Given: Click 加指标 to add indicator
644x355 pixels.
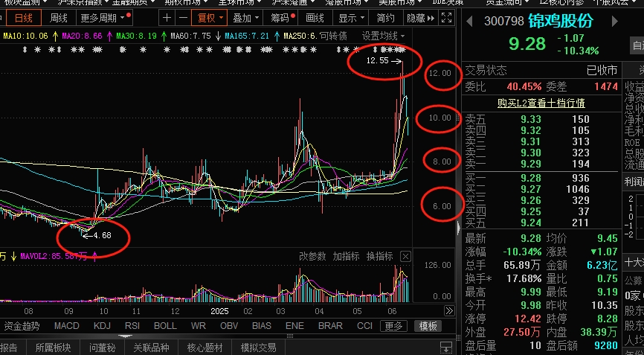Looking at the screenshot, I should 346,256.
